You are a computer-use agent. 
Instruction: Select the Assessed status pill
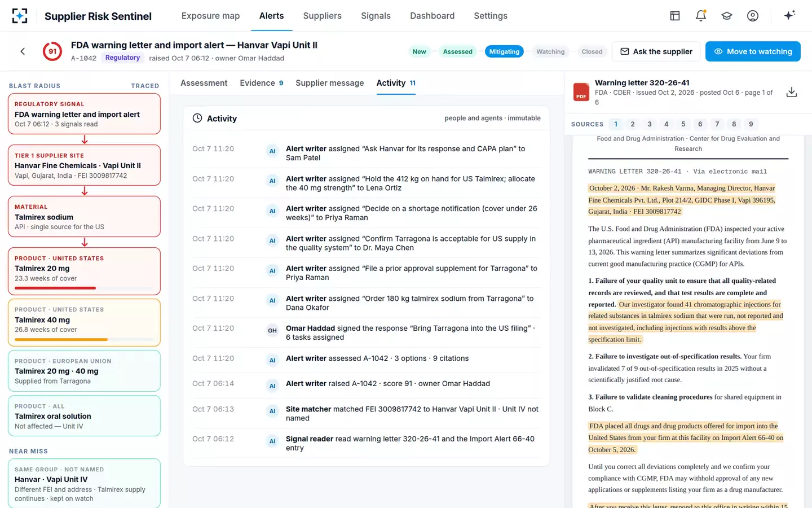[457, 51]
